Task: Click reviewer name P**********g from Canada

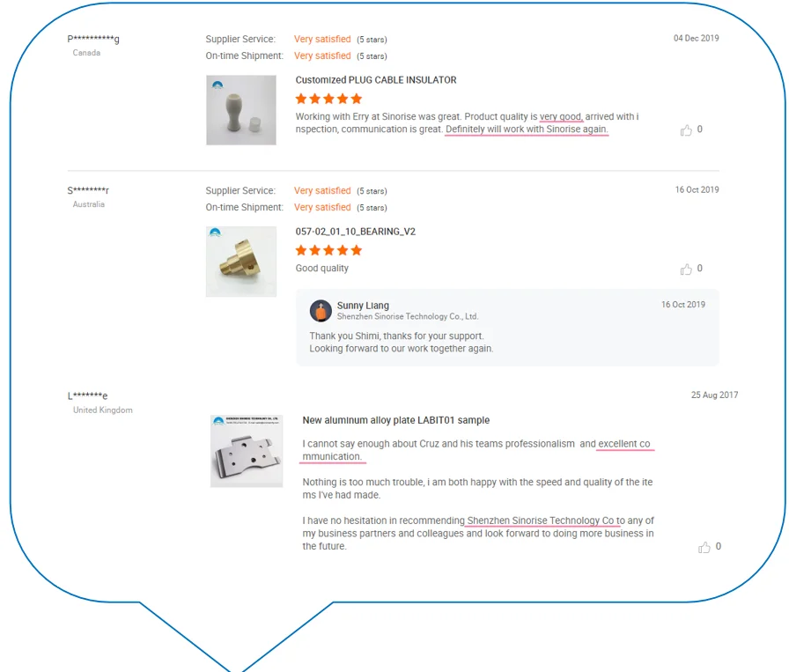Action: [93, 39]
